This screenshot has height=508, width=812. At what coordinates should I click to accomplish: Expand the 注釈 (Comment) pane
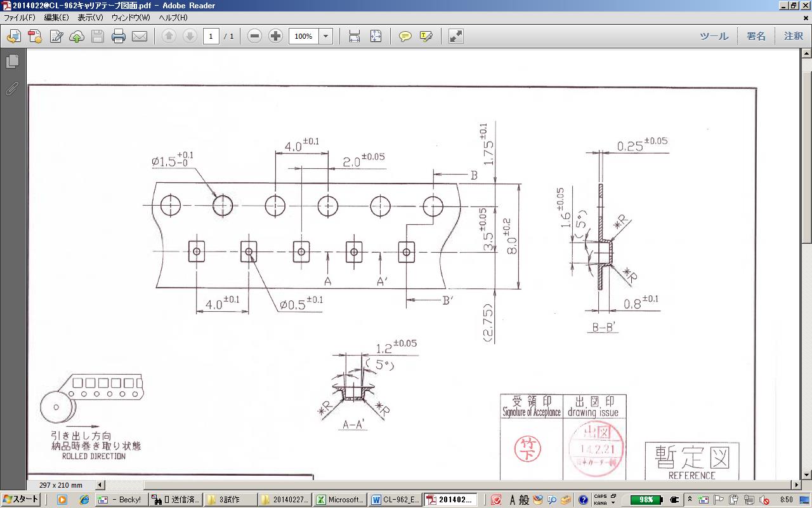coord(793,36)
